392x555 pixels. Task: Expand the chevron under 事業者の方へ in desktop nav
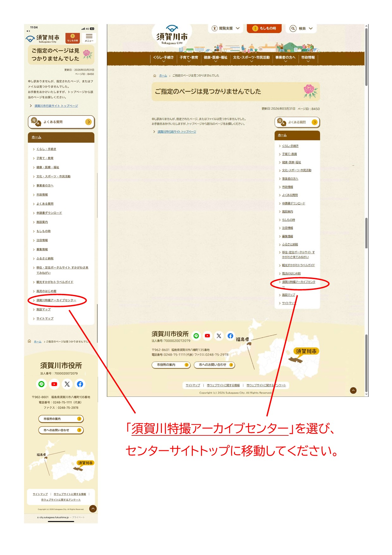(x=285, y=62)
